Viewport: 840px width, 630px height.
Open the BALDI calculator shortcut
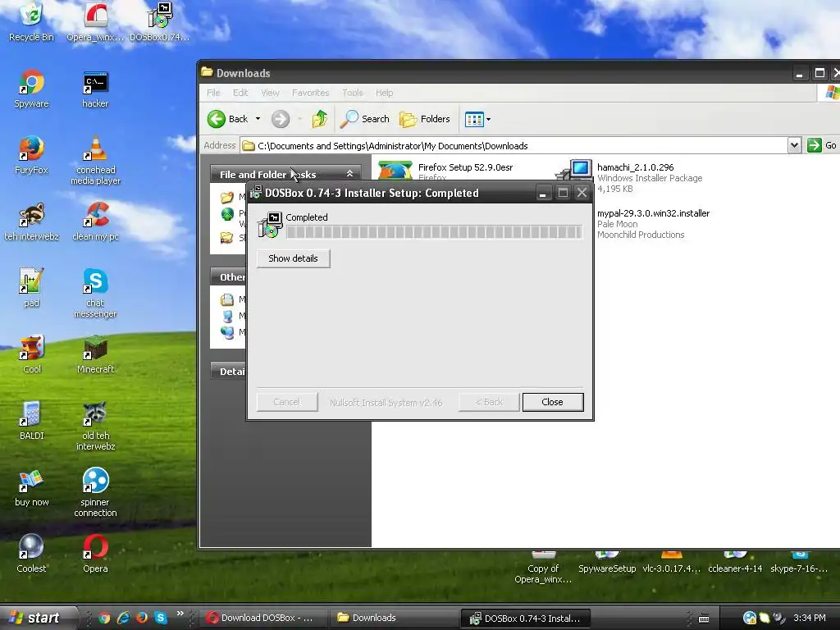[x=31, y=421]
